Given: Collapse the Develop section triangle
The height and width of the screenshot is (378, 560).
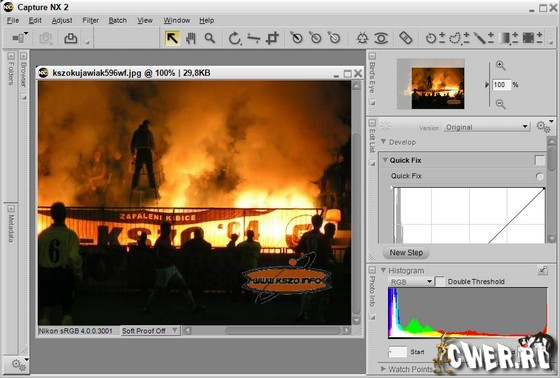Looking at the screenshot, I should coord(384,142).
